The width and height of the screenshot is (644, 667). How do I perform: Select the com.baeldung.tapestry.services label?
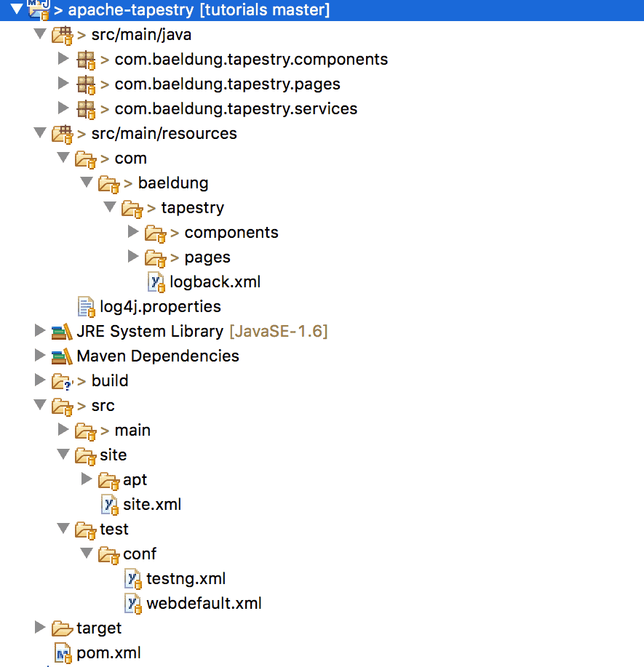(x=236, y=109)
